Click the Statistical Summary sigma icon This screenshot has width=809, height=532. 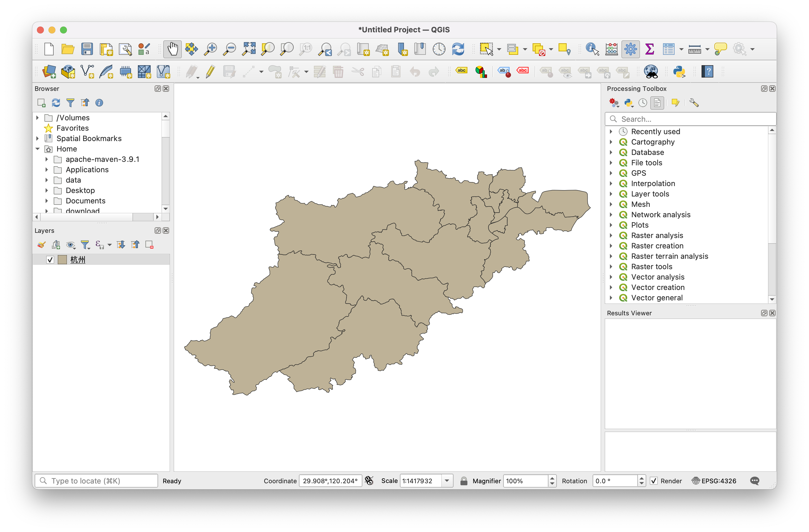click(x=649, y=49)
